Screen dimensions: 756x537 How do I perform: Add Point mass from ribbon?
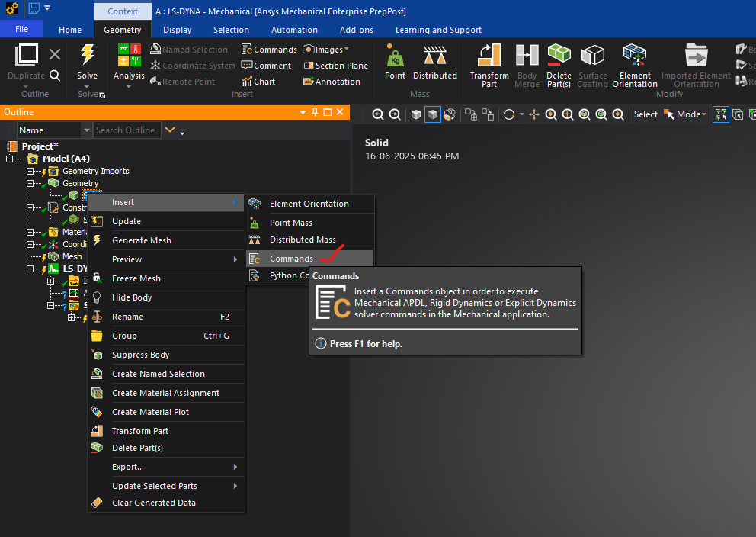coord(395,61)
